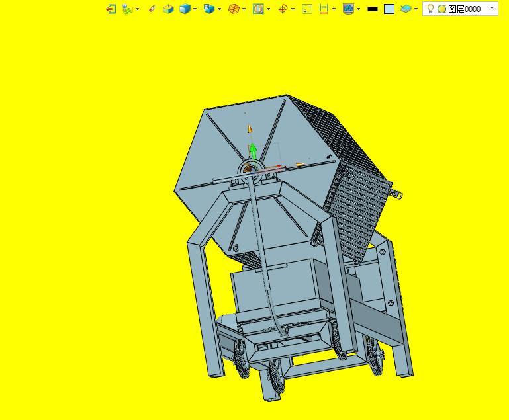Click the black line color swatch
509x420 pixels.
(373, 9)
